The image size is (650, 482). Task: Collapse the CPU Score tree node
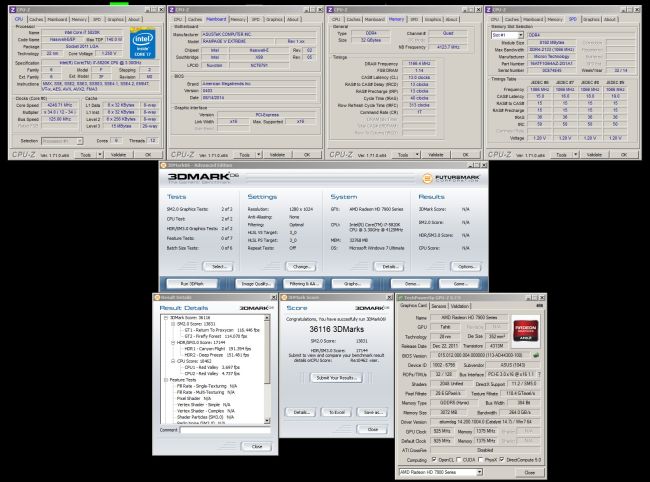pyautogui.click(x=173, y=361)
